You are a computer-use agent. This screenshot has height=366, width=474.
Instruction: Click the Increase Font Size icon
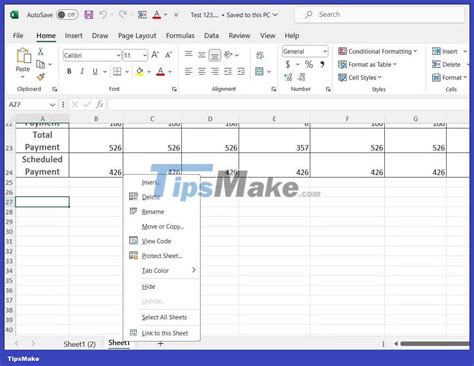coord(155,55)
